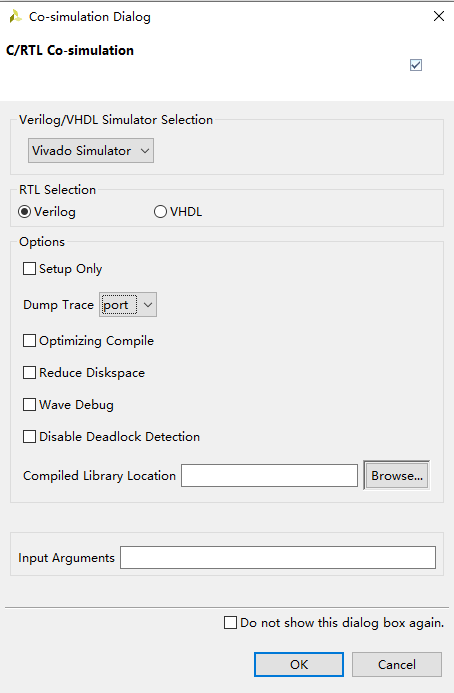Screen dimensions: 454x693
Task: Enable the Setup Only checkbox
Action: pyautogui.click(x=29, y=269)
